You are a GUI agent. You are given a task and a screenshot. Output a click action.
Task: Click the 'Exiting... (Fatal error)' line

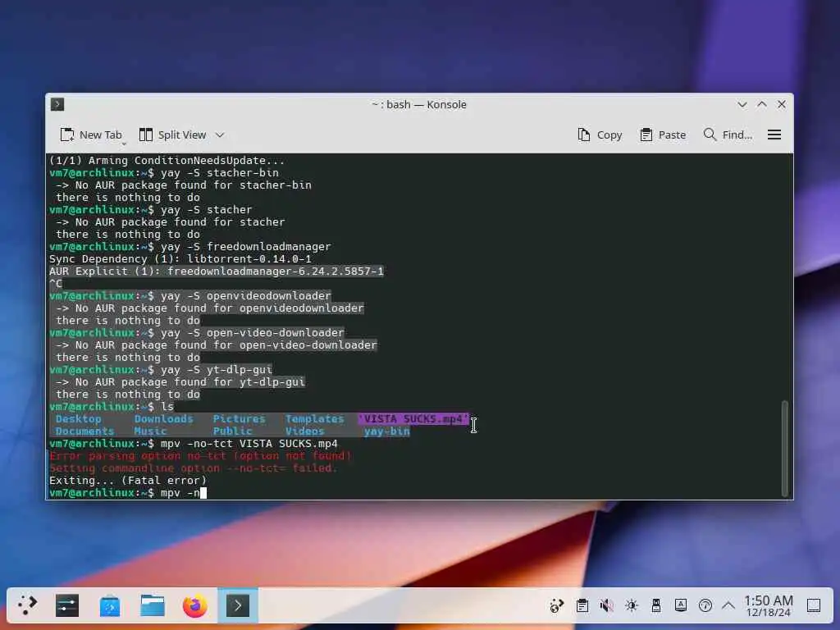(x=127, y=481)
